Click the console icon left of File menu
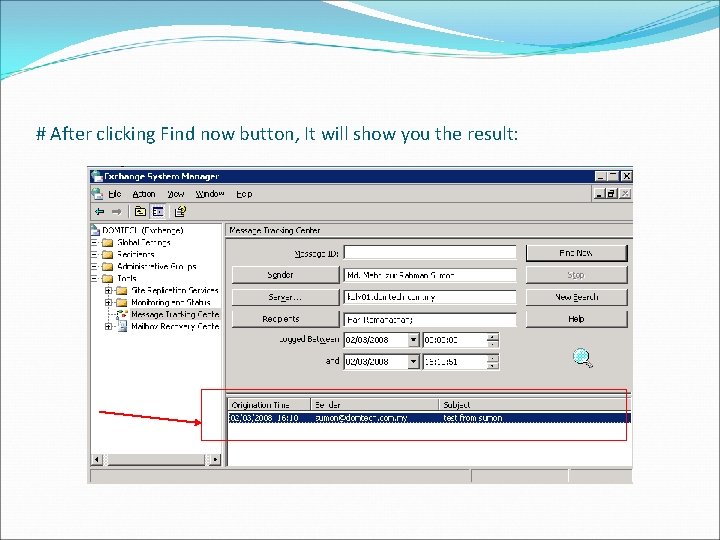Screen dimensions: 720x540 (97, 194)
